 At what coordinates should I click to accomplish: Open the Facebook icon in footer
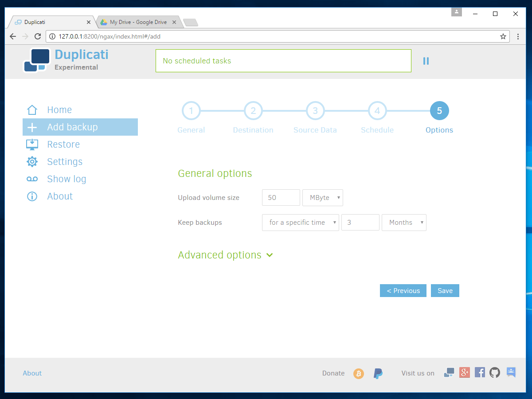pyautogui.click(x=480, y=372)
